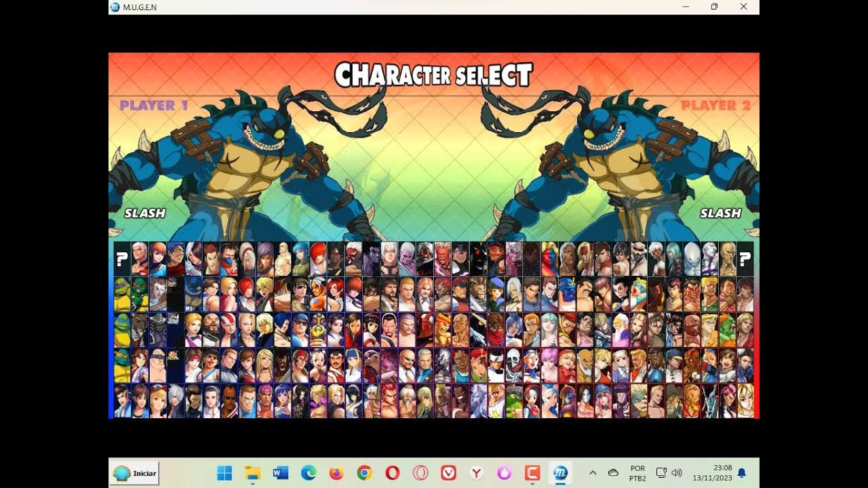The height and width of the screenshot is (488, 868).
Task: Expand the hidden system tray icons chevron
Action: click(x=592, y=472)
